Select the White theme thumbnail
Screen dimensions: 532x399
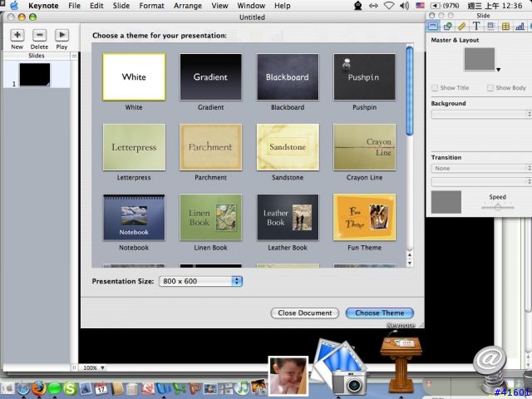click(134, 77)
